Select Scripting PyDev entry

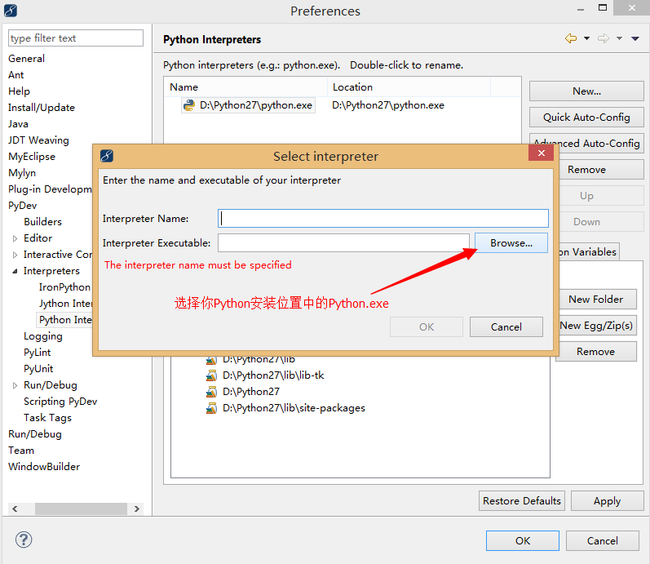pyautogui.click(x=60, y=402)
